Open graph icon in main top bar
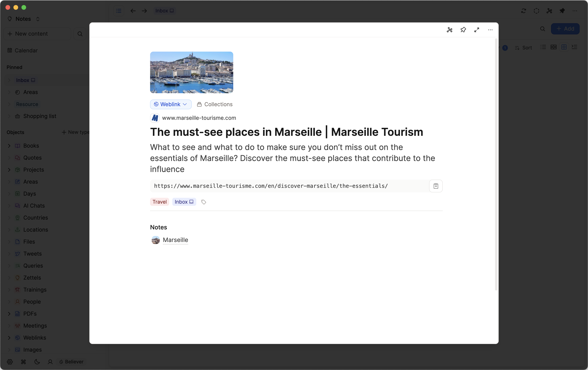 [549, 11]
